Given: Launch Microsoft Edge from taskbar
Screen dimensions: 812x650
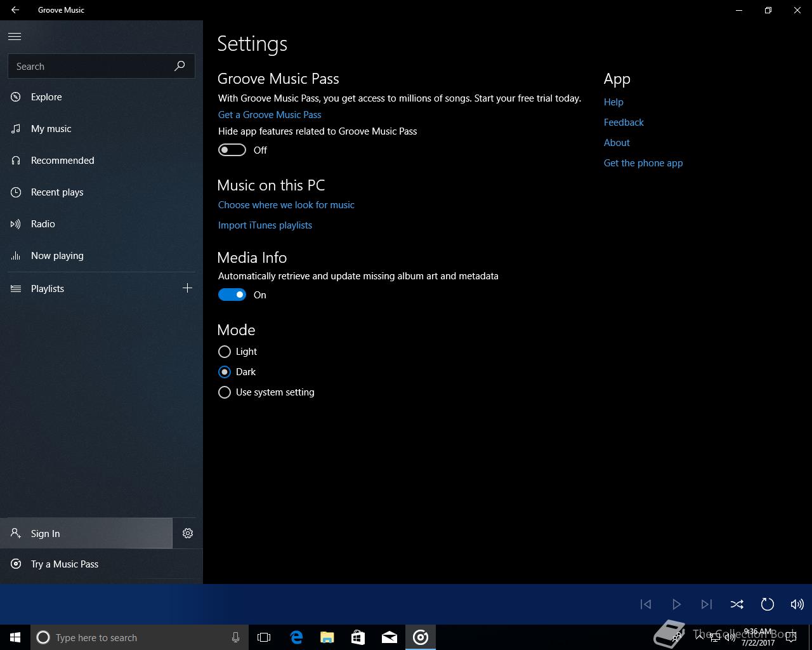Looking at the screenshot, I should tap(296, 637).
